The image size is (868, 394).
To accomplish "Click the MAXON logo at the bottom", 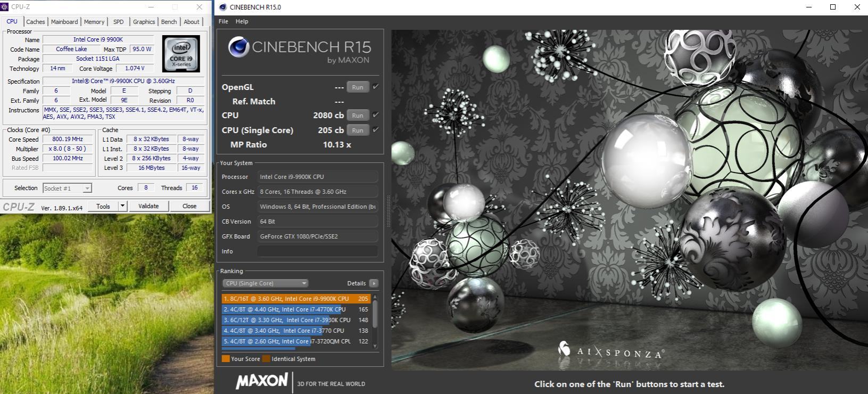I will 261,381.
